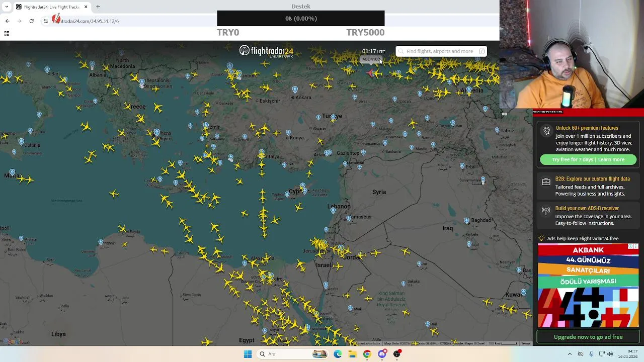Switch to OBS Studio in taskbar
The image size is (644, 362).
[x=397, y=354]
